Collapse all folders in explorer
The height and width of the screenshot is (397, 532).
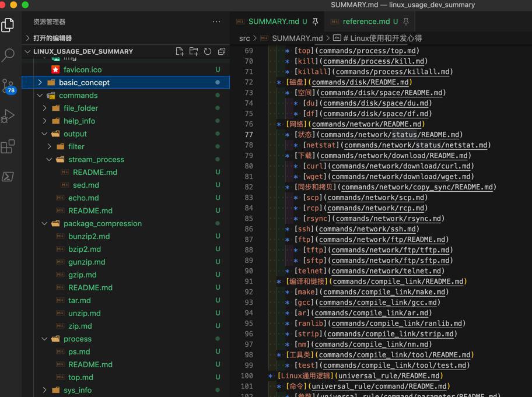point(222,51)
